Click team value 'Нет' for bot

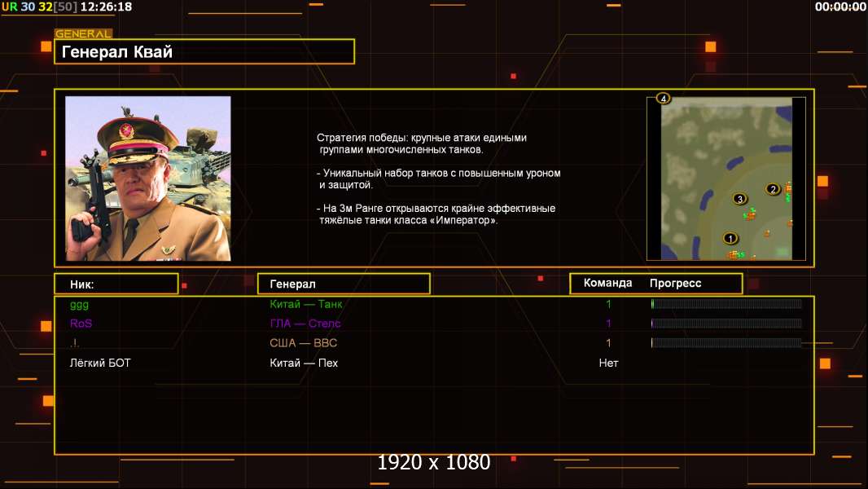(608, 363)
